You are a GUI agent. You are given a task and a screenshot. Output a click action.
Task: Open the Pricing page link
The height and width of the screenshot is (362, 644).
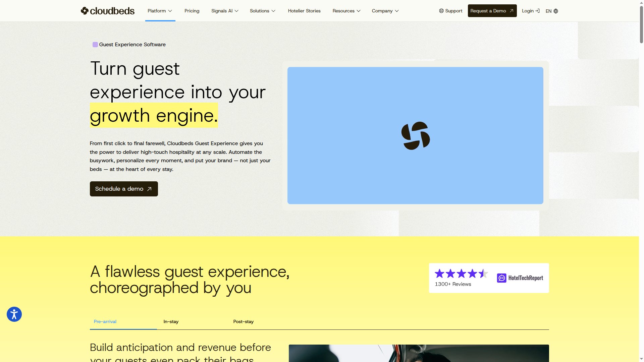coord(192,11)
